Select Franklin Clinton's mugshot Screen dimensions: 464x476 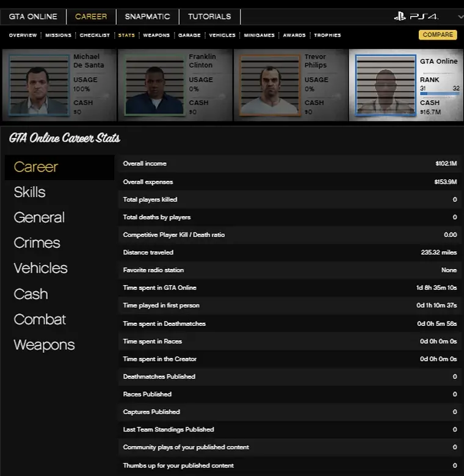pyautogui.click(x=154, y=85)
